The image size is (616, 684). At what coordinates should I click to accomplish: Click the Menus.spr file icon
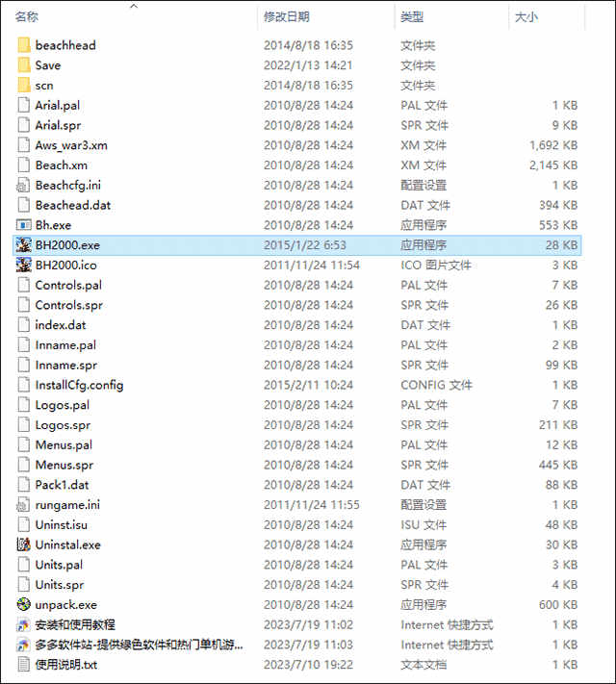24,465
